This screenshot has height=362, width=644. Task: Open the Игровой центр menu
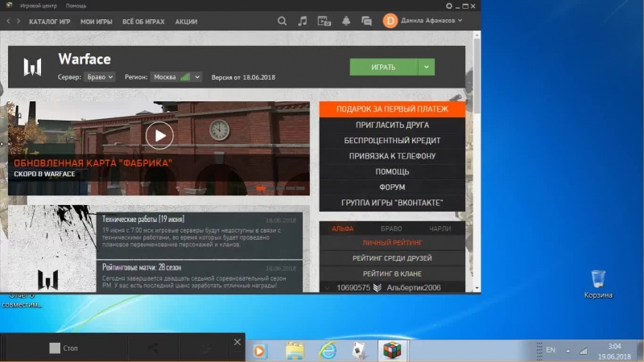tap(39, 6)
